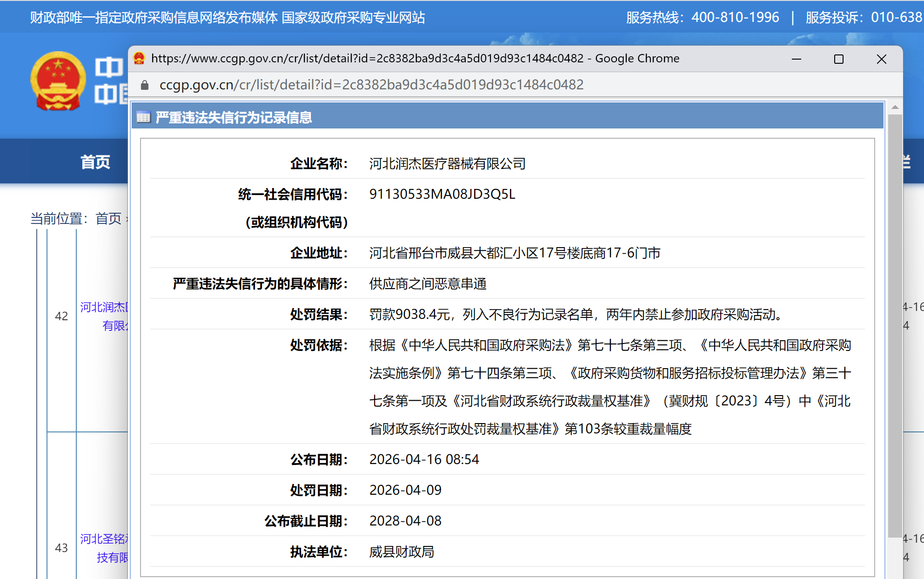
Task: Click the company name 河北润杰医疗器械有限公司
Action: pos(447,164)
